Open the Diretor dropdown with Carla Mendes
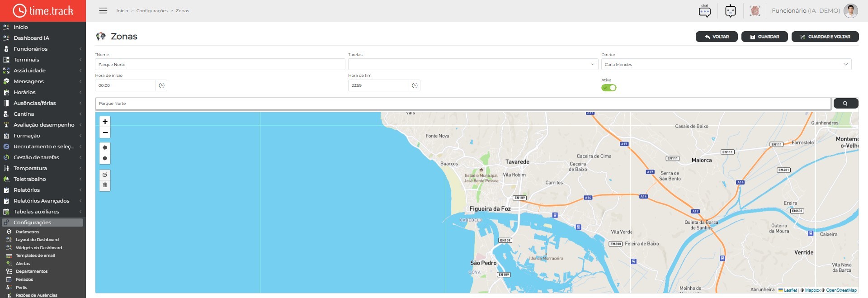 (x=726, y=64)
